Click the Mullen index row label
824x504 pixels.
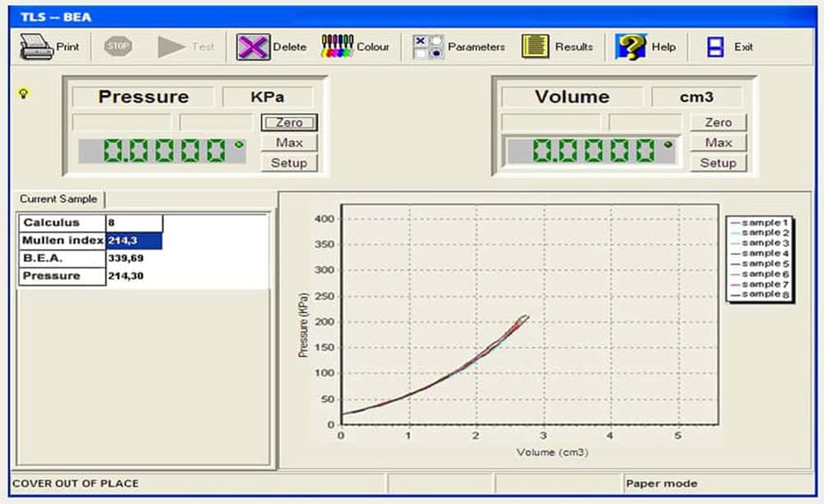tap(62, 241)
